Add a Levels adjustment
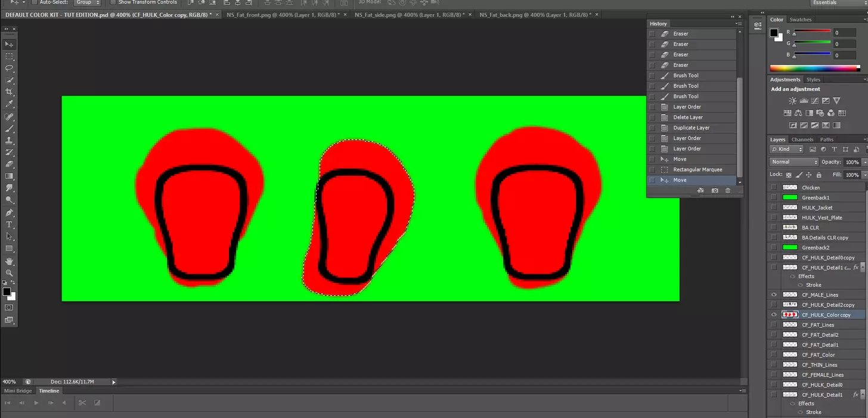868x418 pixels. coord(804,101)
